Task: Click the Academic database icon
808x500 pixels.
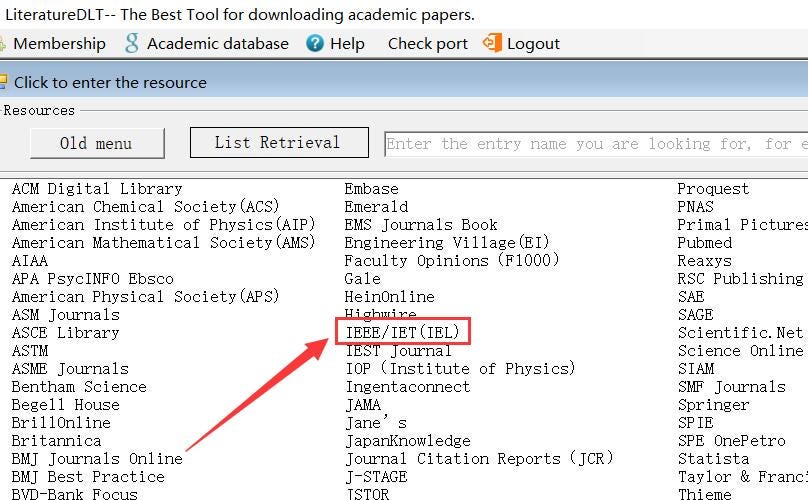Action: pyautogui.click(x=132, y=43)
